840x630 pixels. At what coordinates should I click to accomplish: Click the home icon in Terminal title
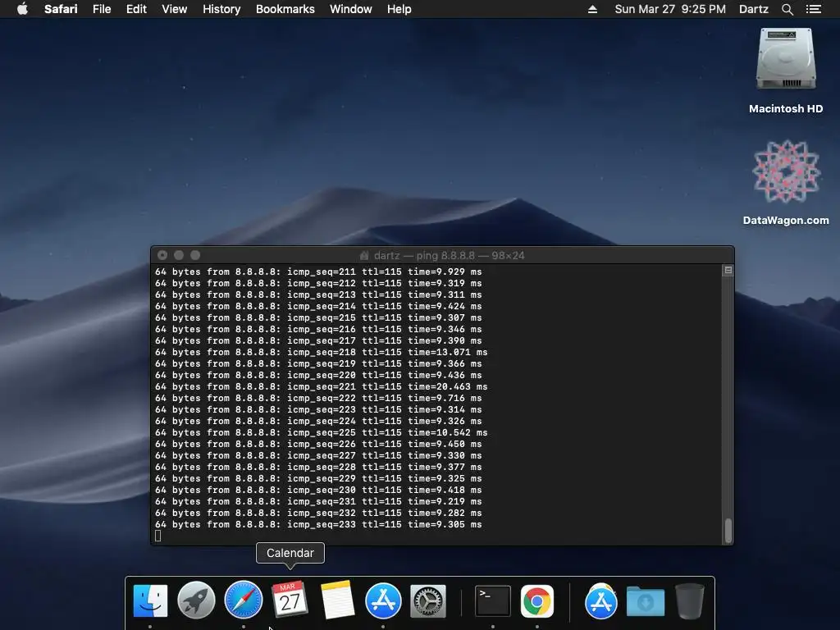[x=364, y=256]
